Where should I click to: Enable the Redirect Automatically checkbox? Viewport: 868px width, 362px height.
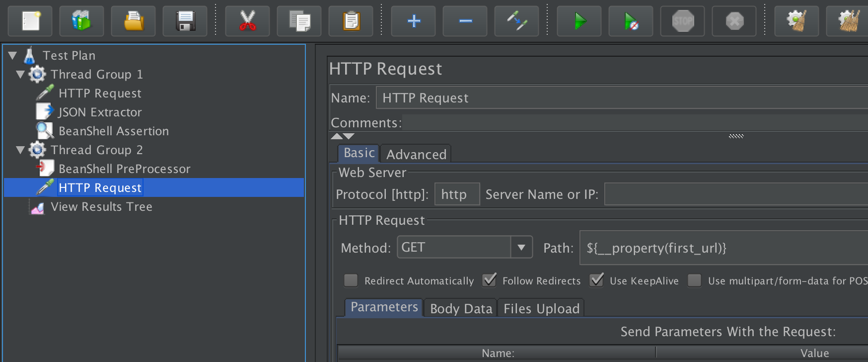351,280
